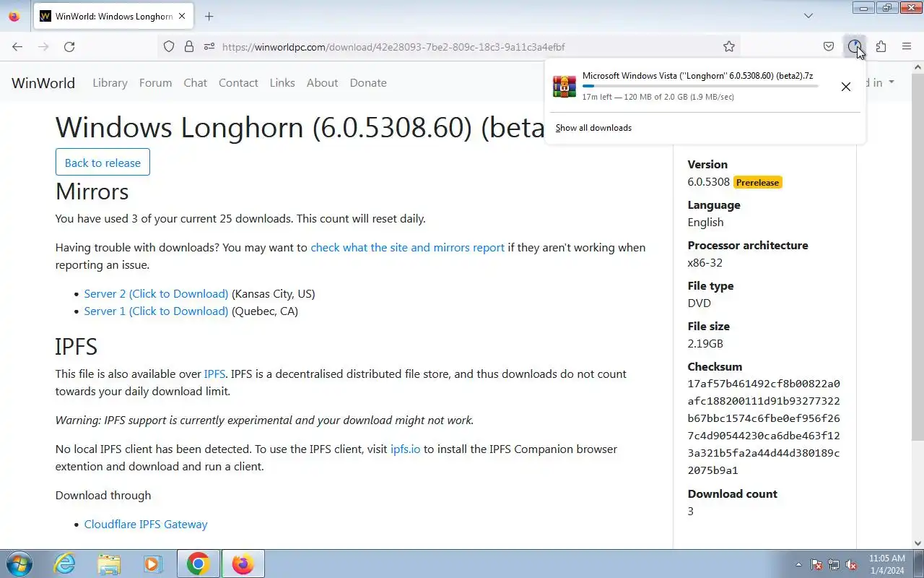Show hidden tray icons arrow
Screen dimensions: 924x578
[798, 564]
